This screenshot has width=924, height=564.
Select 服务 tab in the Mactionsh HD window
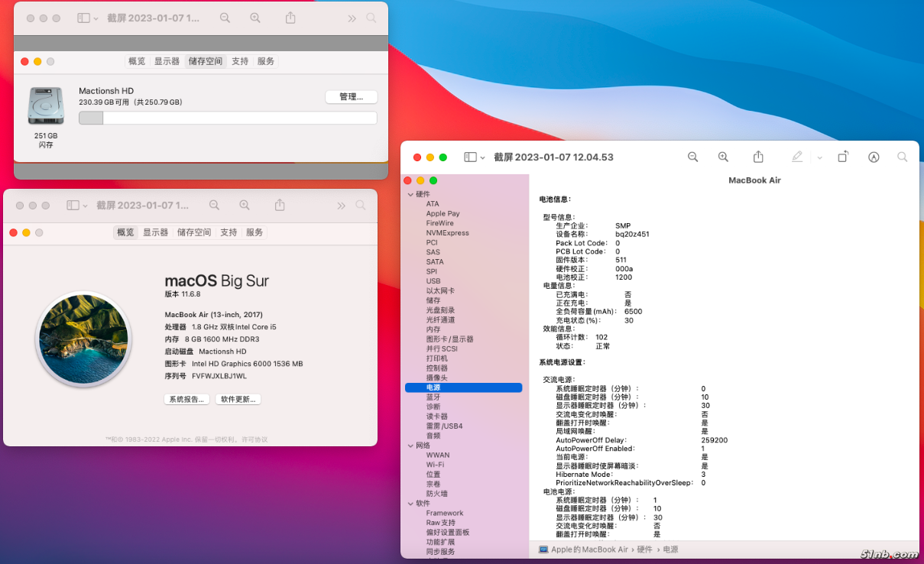(265, 61)
